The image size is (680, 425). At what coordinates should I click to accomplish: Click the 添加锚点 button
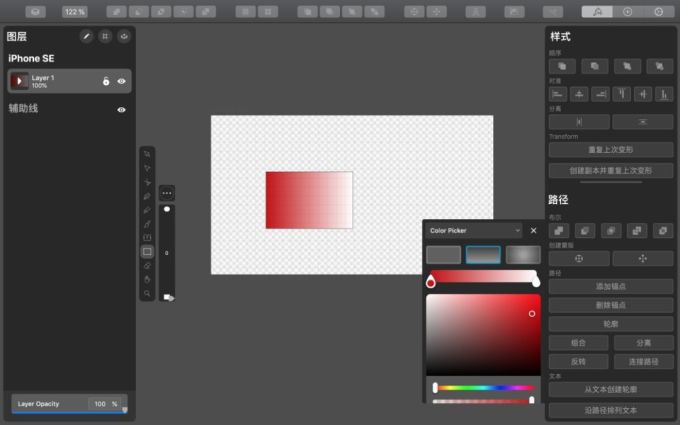611,286
